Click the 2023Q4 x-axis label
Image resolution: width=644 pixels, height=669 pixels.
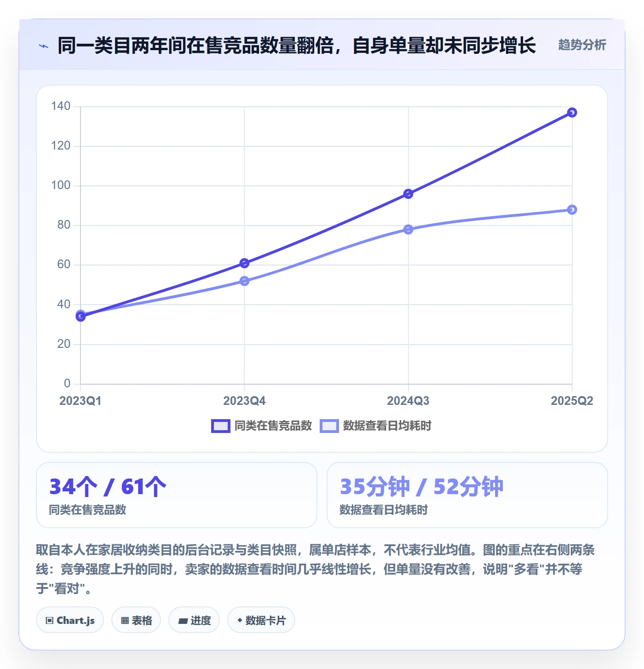(244, 401)
